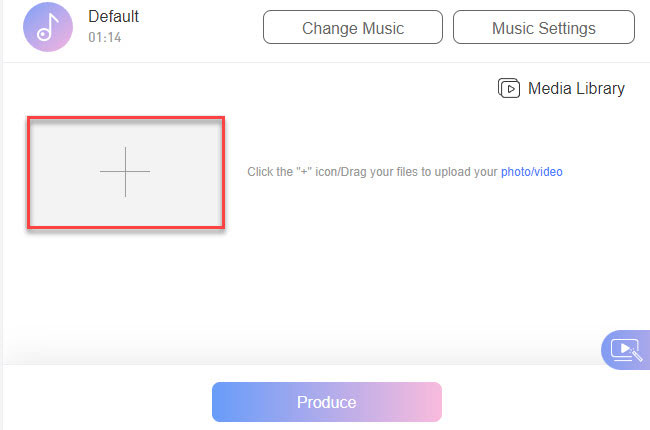Open the Media Library icon

(509, 89)
